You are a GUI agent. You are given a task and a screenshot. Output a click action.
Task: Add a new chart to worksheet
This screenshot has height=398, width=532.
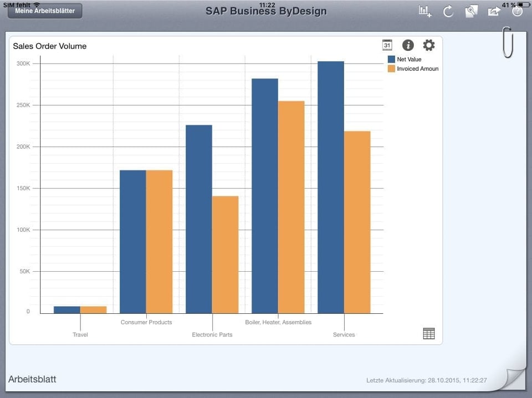[425, 11]
